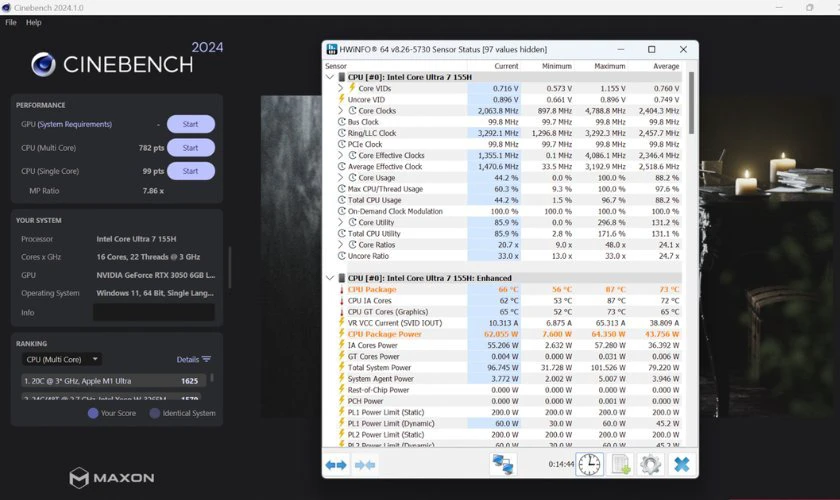Viewport: 840px width, 500px height.
Task: Expand the Core Usage row
Action: pyautogui.click(x=341, y=178)
